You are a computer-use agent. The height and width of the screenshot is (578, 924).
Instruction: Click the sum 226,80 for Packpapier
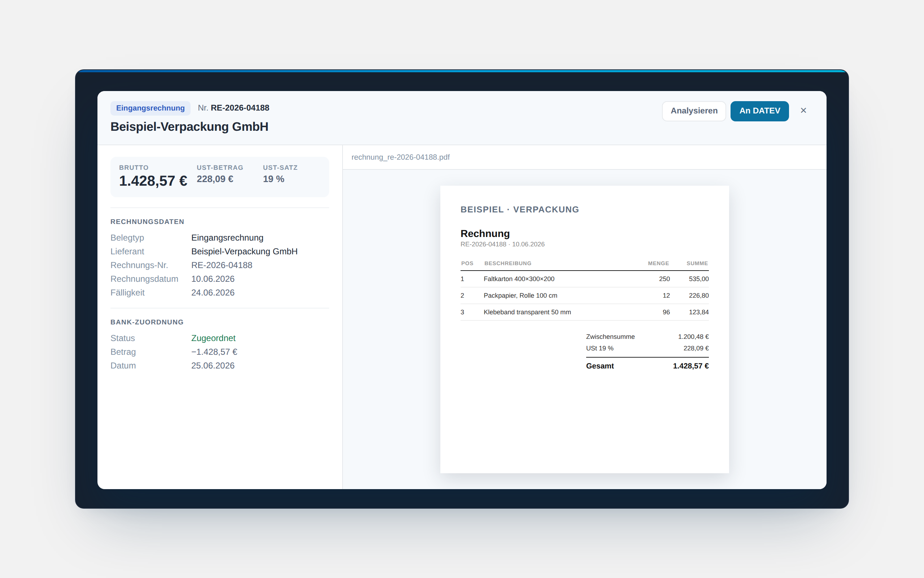pyautogui.click(x=699, y=296)
